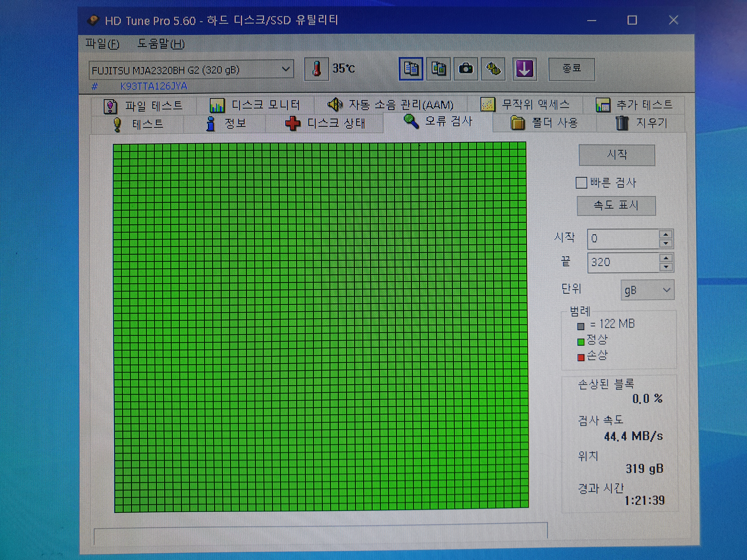This screenshot has width=747, height=560.
Task: Minimize the HD Tune Pro window
Action: 592,20
